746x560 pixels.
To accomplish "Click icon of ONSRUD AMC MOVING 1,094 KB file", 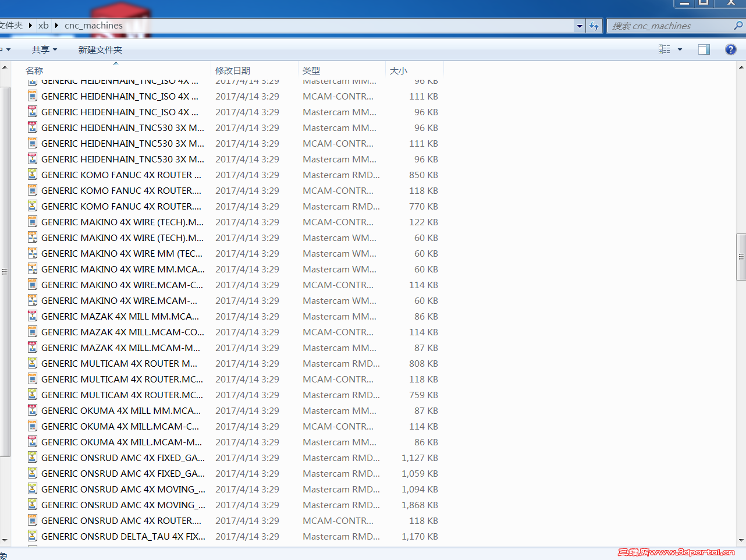I will 33,489.
